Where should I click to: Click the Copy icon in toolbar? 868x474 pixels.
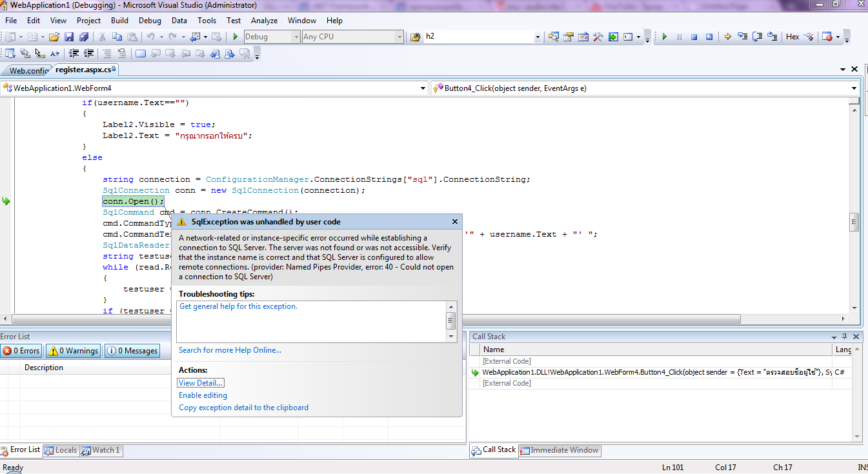pos(117,37)
